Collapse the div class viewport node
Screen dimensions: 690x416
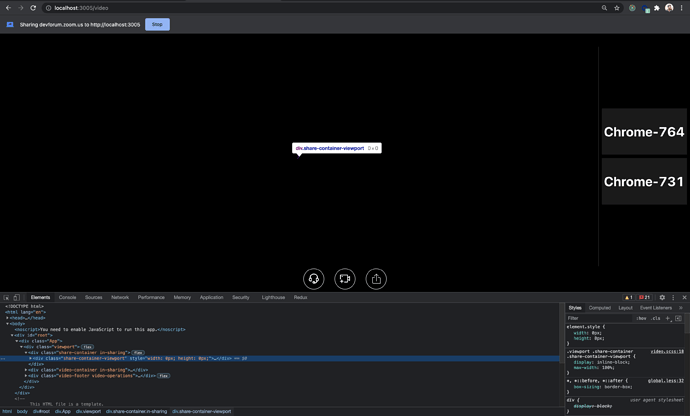(x=22, y=347)
